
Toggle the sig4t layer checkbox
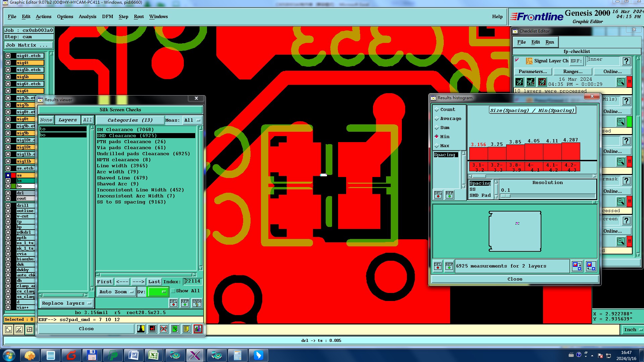[x=8, y=63]
